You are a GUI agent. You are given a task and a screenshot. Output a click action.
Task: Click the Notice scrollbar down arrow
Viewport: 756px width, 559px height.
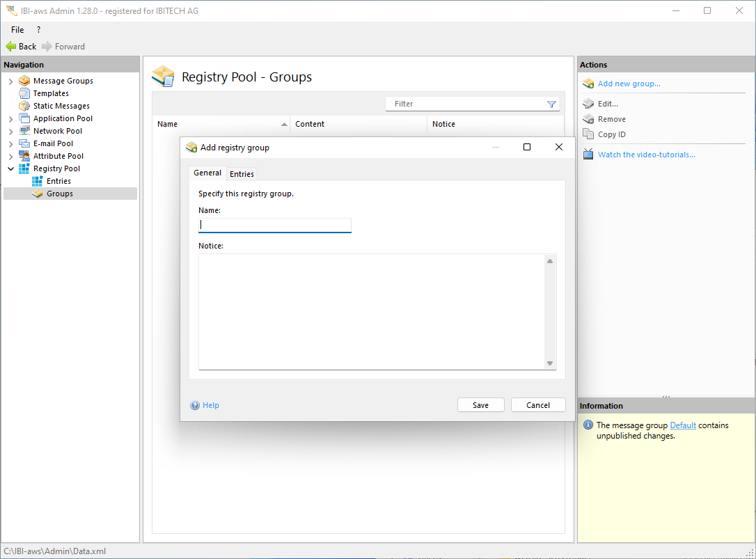click(x=549, y=363)
